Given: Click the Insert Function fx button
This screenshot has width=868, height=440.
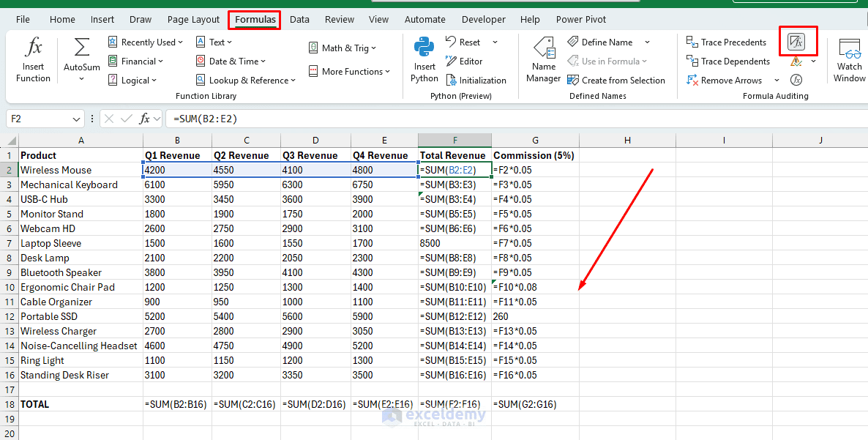Looking at the screenshot, I should pos(33,60).
